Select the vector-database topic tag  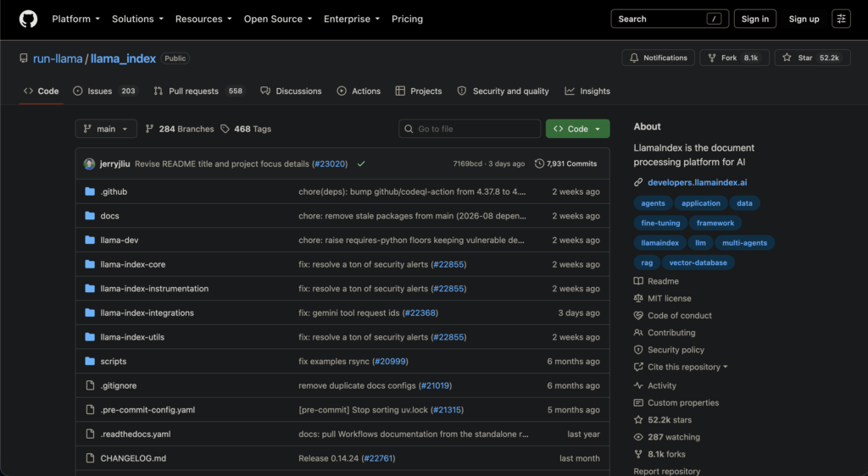(x=698, y=263)
